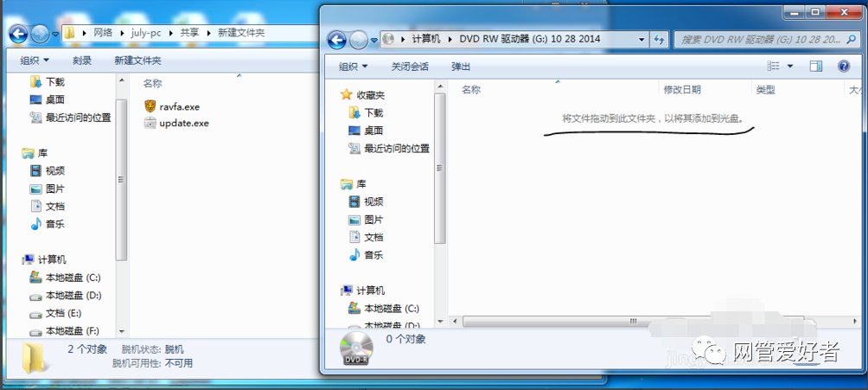
Task: Click the horizontal scrollbar in DVD window file list
Action: [x=634, y=322]
